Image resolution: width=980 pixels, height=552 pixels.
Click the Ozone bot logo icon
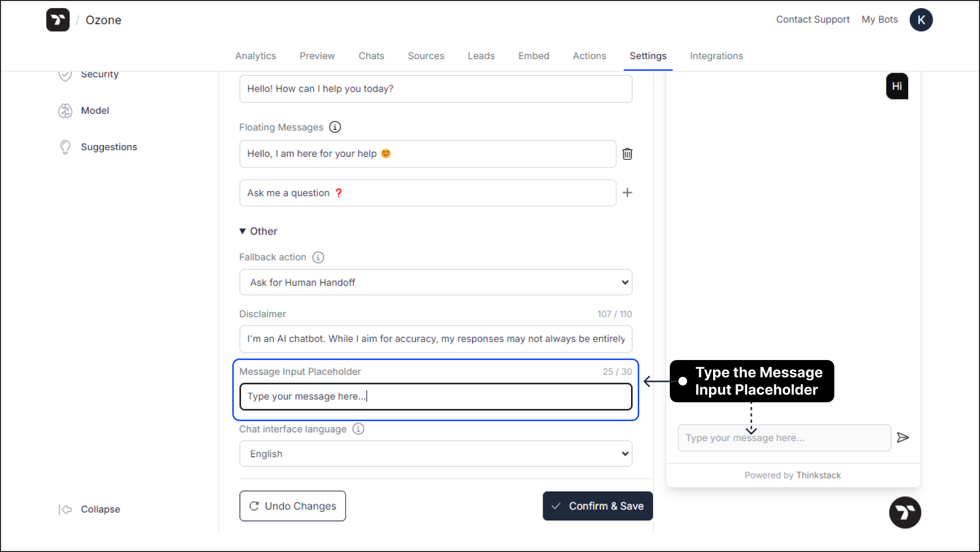point(59,19)
